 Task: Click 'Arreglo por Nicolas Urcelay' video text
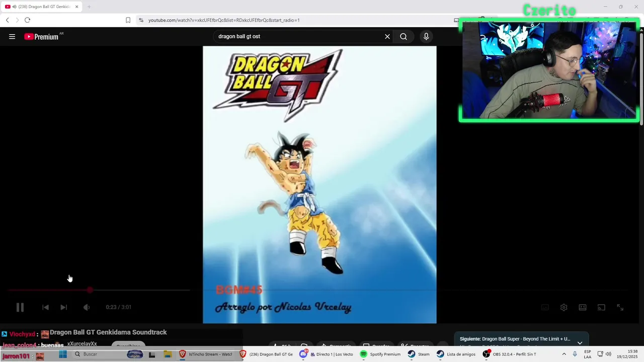pyautogui.click(x=283, y=307)
